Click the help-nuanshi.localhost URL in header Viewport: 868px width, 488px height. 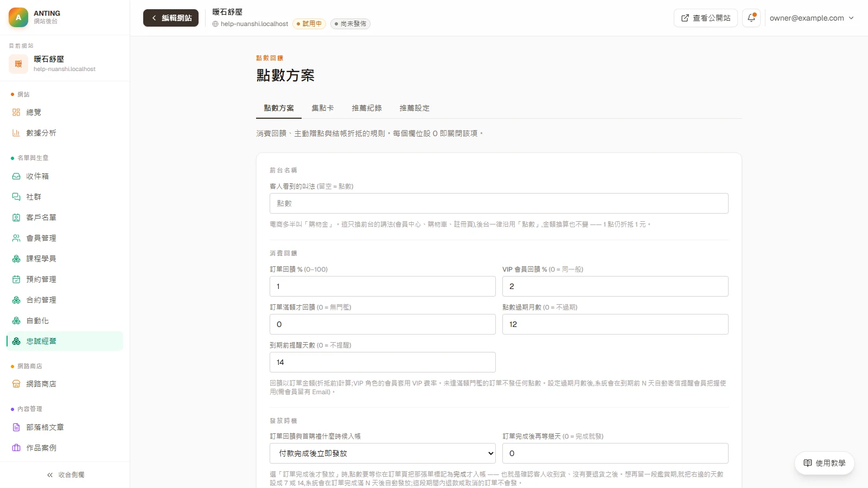pos(254,24)
